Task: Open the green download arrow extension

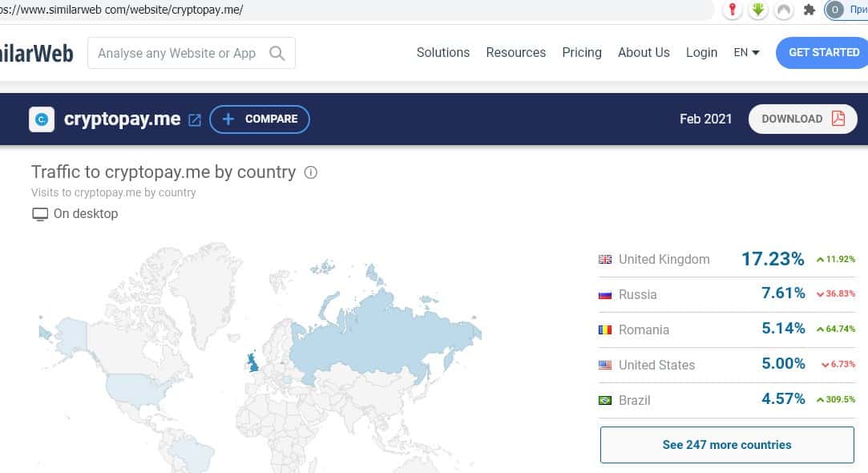Action: [758, 10]
